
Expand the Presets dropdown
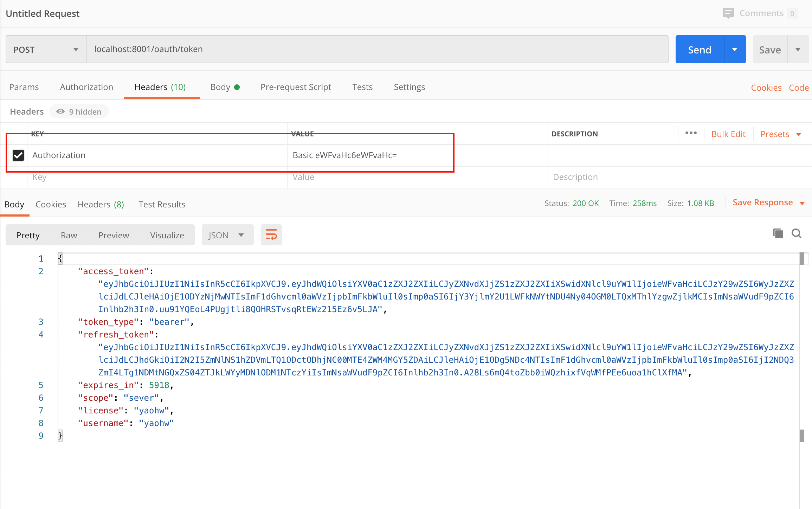780,134
